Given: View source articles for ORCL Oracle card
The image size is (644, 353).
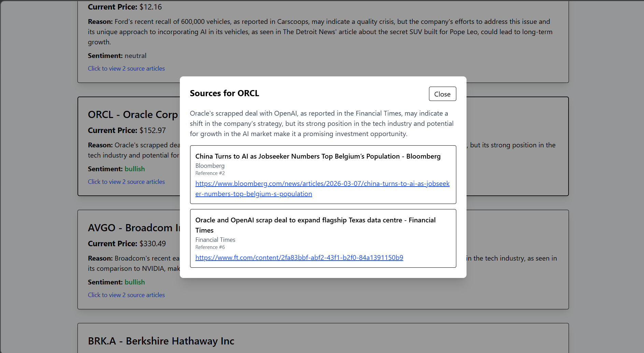Looking at the screenshot, I should [126, 182].
